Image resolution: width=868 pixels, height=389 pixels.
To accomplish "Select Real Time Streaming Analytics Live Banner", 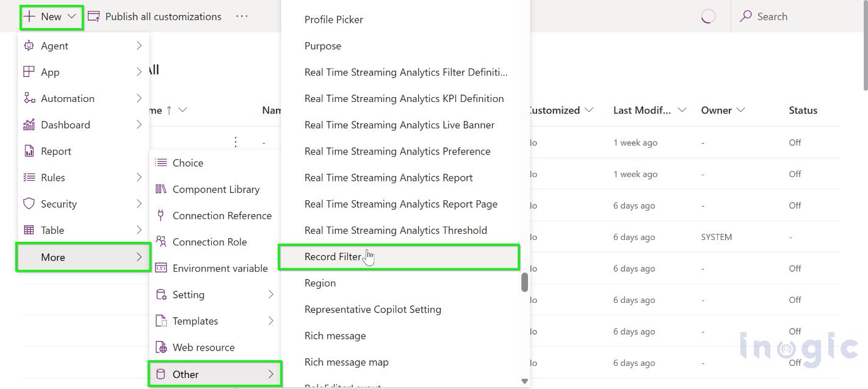I will (x=399, y=125).
